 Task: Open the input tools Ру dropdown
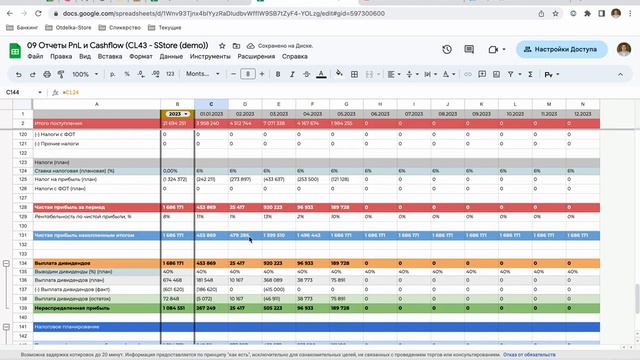552,74
